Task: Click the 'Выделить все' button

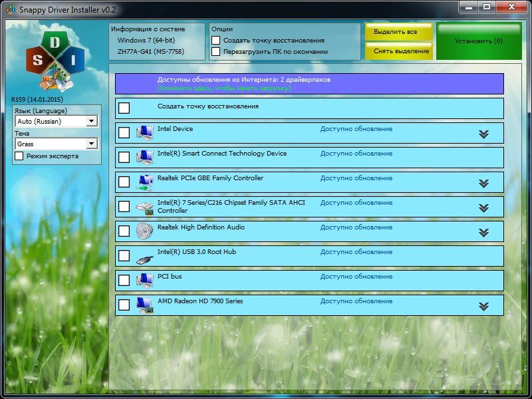Action: pos(398,31)
